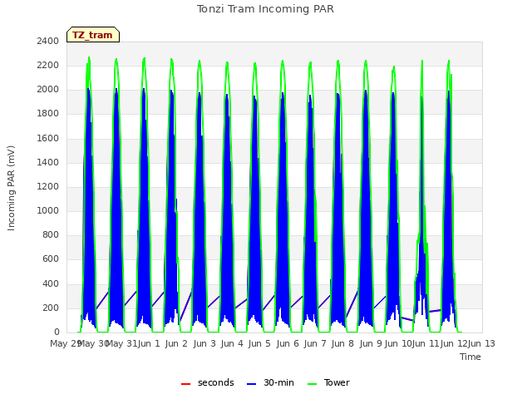Screen dimensions: 532x399
Task: Click the May 31 x-axis date label
Action: click(x=121, y=343)
